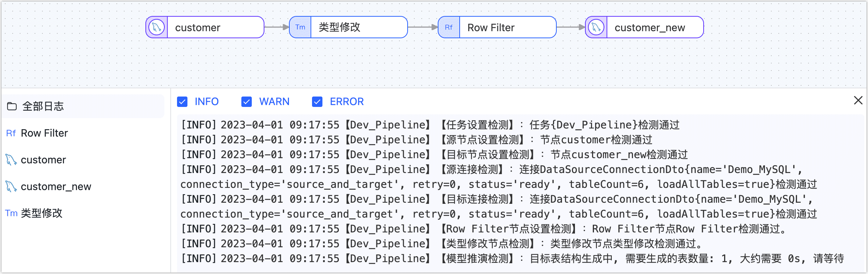Show logs for customer_new in sidebar
The height and width of the screenshot is (274, 868).
click(x=56, y=186)
